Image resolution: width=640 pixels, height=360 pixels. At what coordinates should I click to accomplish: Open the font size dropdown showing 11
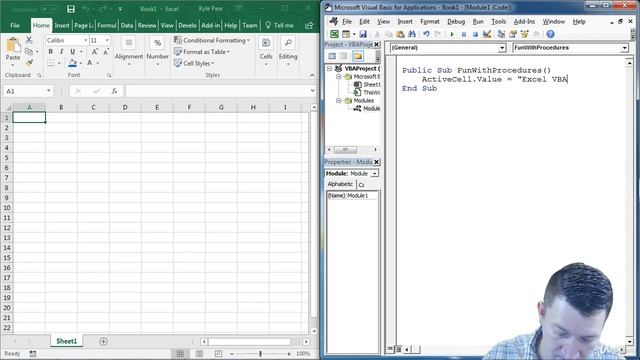107,40
